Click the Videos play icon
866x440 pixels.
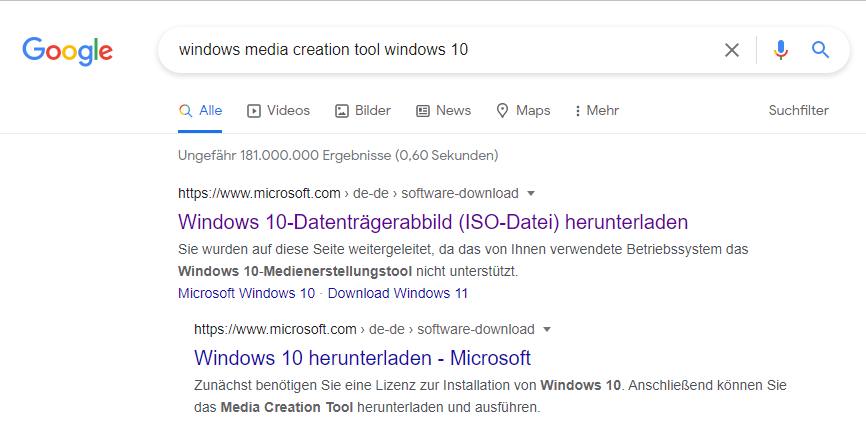click(x=254, y=111)
